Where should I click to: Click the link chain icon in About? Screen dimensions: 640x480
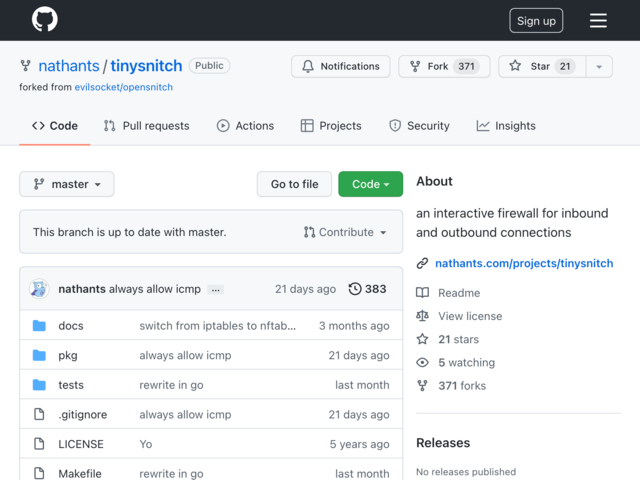click(422, 263)
